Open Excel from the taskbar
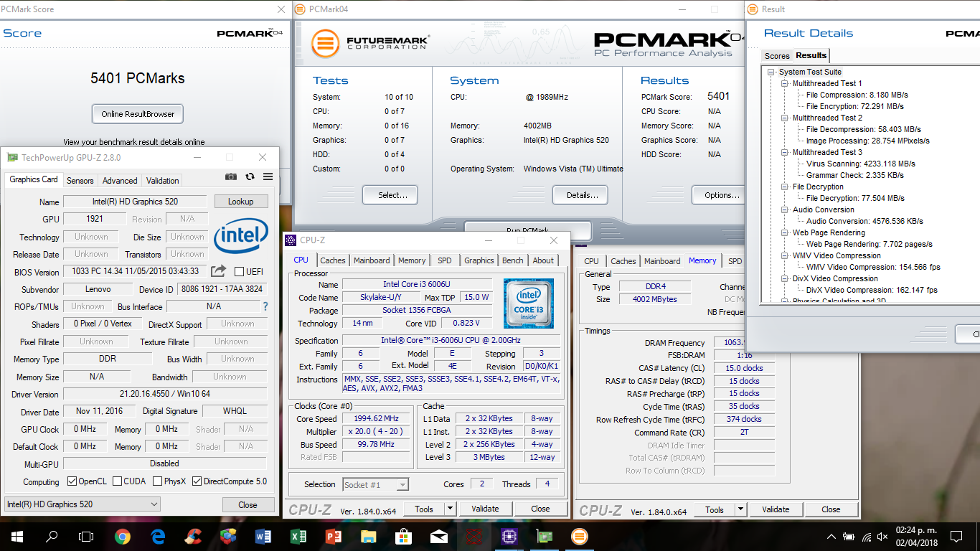 click(298, 536)
